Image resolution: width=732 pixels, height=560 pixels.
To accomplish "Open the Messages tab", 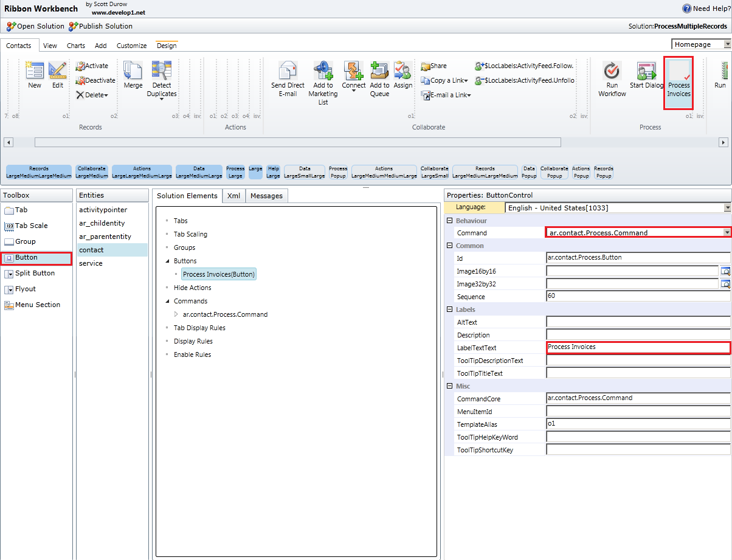I will click(x=266, y=196).
